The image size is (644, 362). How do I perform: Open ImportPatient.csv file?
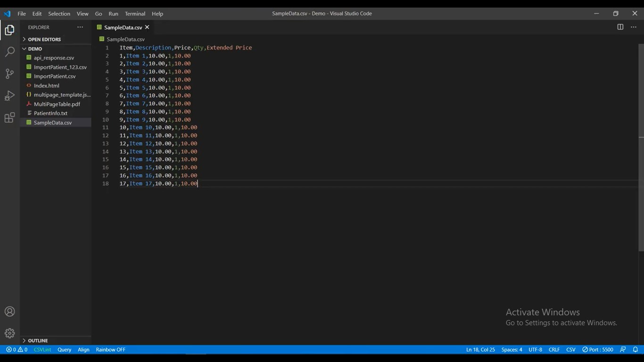pos(56,76)
